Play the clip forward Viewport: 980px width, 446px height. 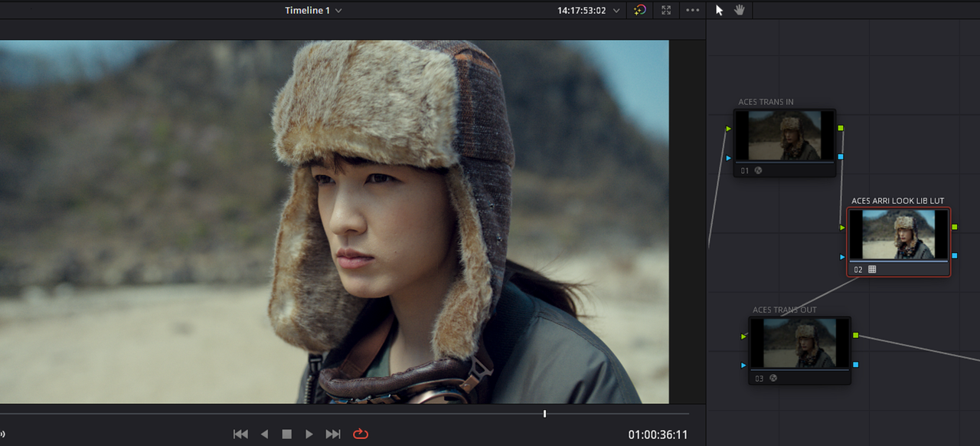[x=309, y=435]
